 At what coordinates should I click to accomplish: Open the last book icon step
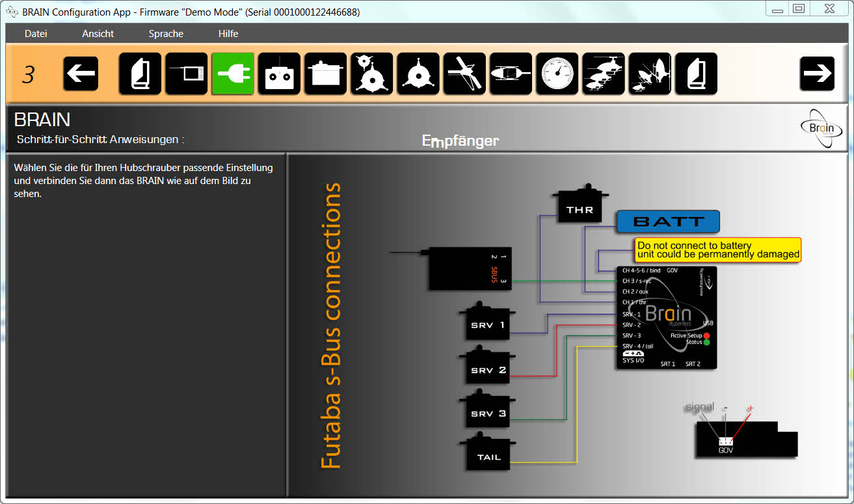[696, 73]
